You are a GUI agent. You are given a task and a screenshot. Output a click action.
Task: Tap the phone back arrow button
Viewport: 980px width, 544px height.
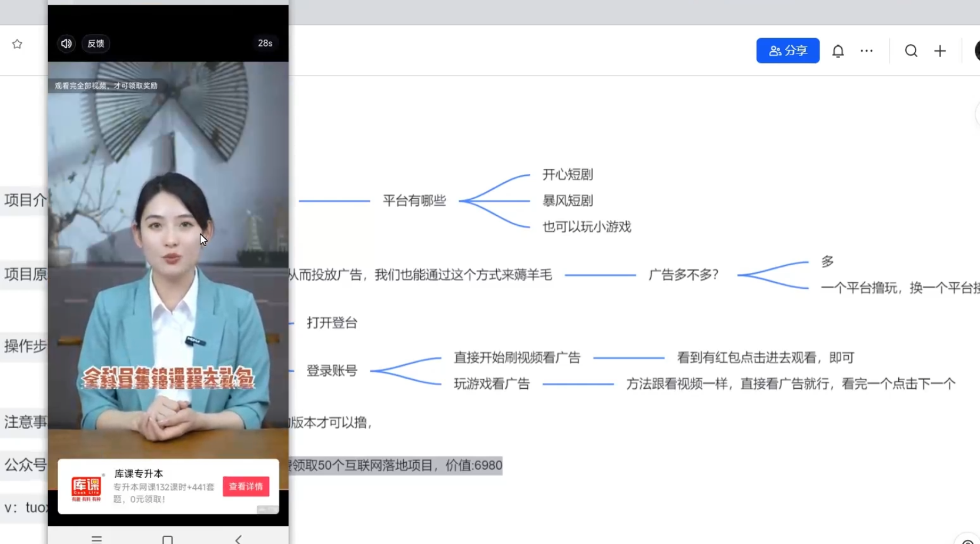tap(238, 539)
